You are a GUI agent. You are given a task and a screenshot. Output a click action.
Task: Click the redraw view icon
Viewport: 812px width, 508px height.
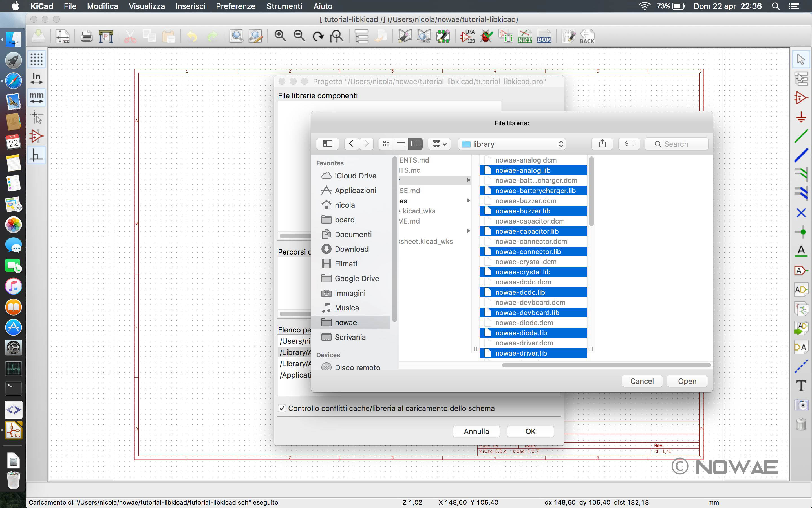click(318, 36)
